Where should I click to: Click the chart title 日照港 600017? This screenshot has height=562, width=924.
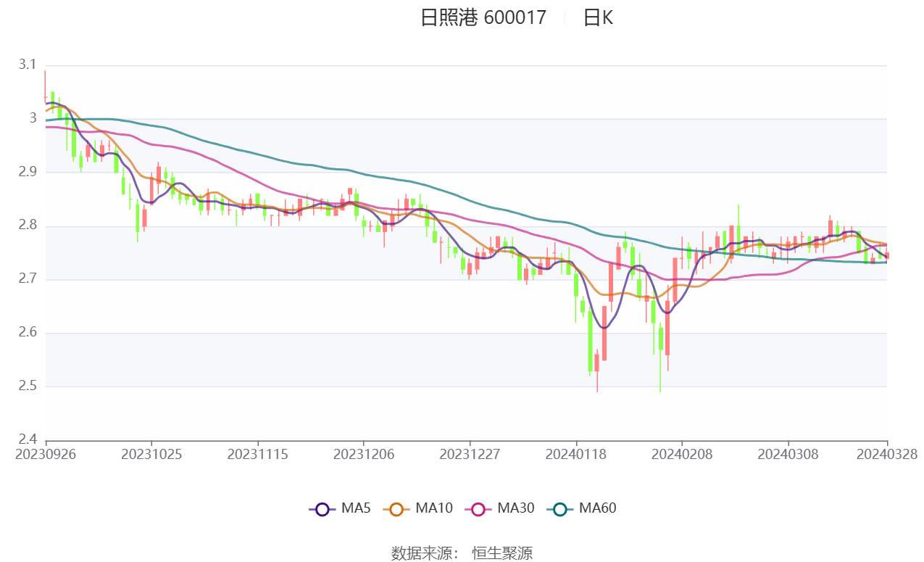tap(483, 17)
